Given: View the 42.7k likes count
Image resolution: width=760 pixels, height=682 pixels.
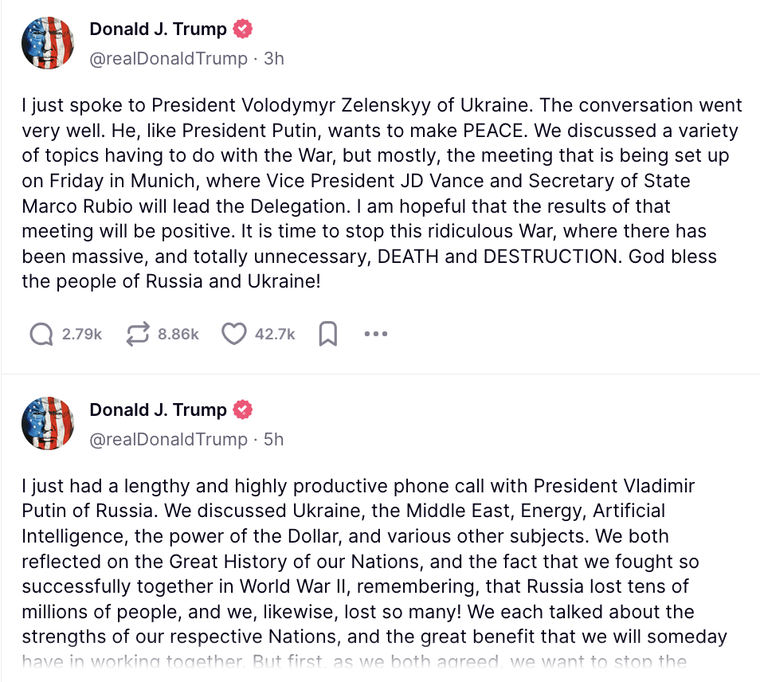Looking at the screenshot, I should coord(274,334).
